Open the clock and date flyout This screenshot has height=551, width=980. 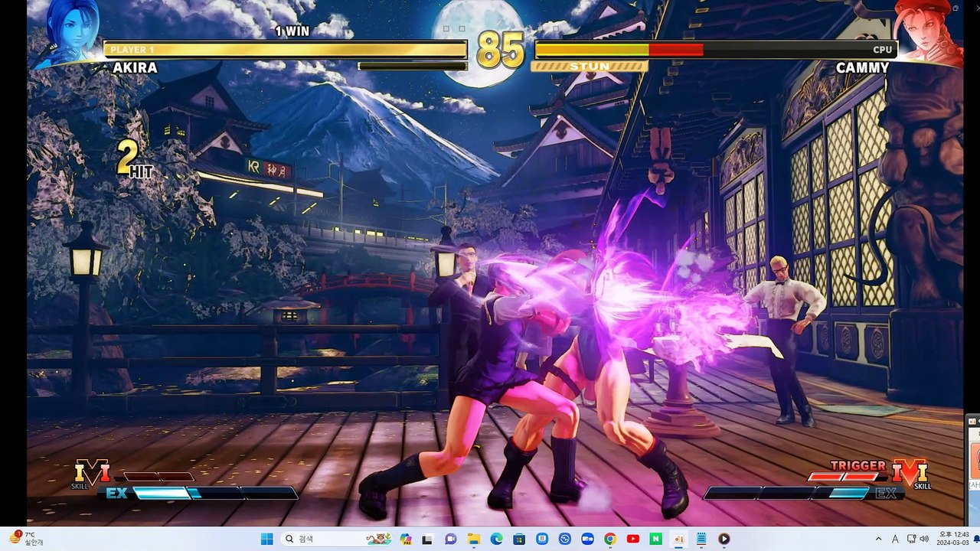coord(953,539)
